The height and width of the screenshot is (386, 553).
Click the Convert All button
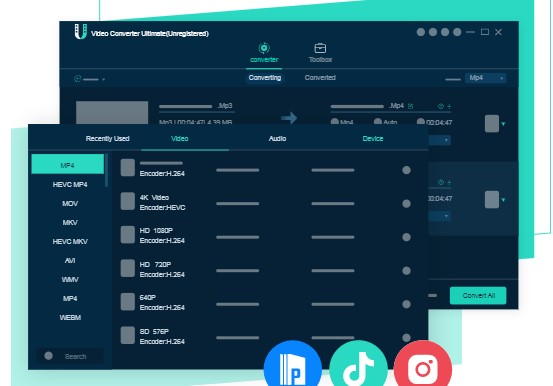click(x=478, y=296)
